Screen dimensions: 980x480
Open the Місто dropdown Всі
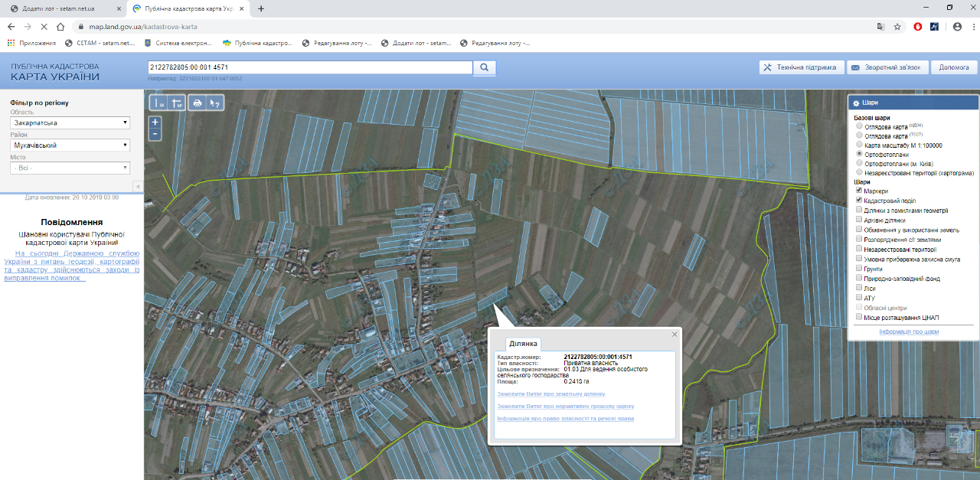(x=70, y=168)
